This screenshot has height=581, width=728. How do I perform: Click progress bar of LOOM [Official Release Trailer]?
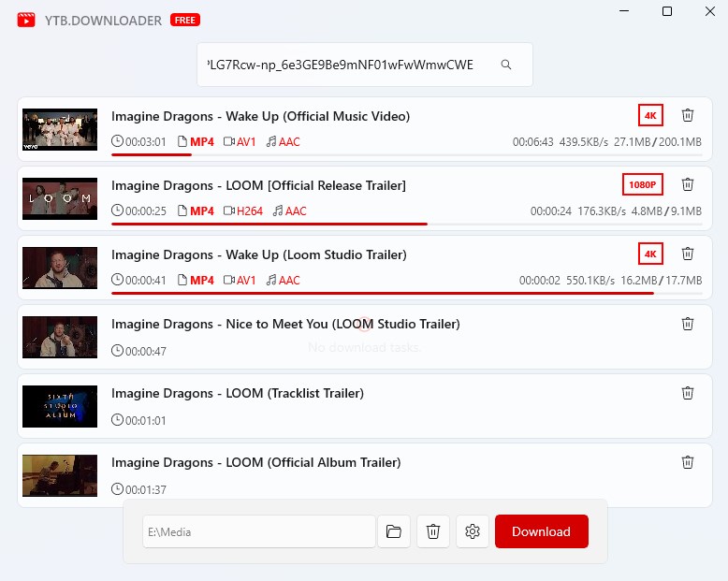point(407,224)
